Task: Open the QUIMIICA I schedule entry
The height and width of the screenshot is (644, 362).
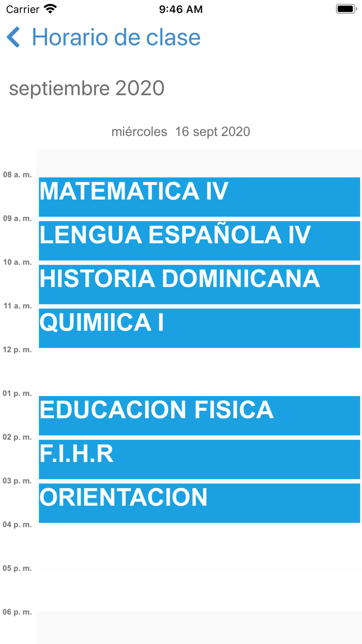Action: pyautogui.click(x=199, y=328)
